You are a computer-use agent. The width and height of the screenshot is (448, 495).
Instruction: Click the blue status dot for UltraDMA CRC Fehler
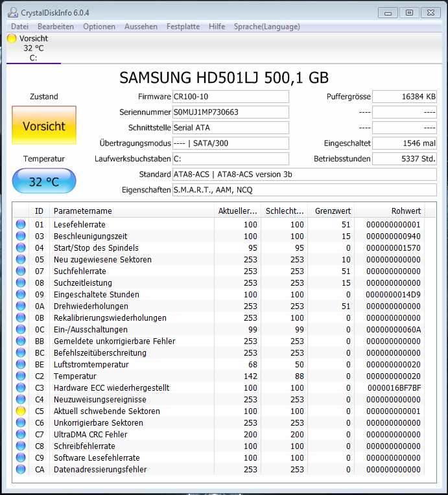(21, 434)
